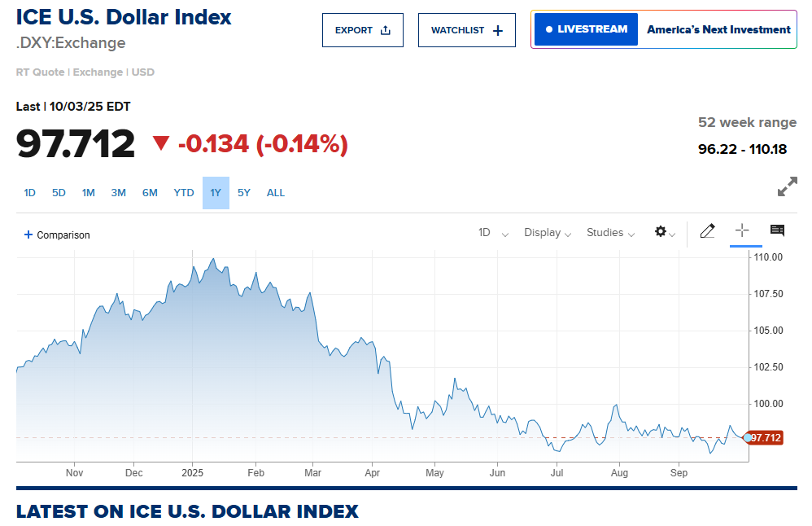The height and width of the screenshot is (526, 812).
Task: Expand the 1D interval dropdown
Action: click(493, 233)
